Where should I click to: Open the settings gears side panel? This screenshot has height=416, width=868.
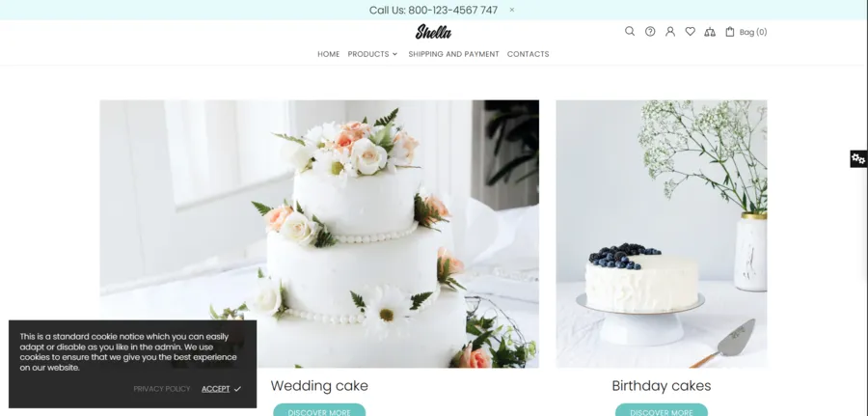pos(858,159)
